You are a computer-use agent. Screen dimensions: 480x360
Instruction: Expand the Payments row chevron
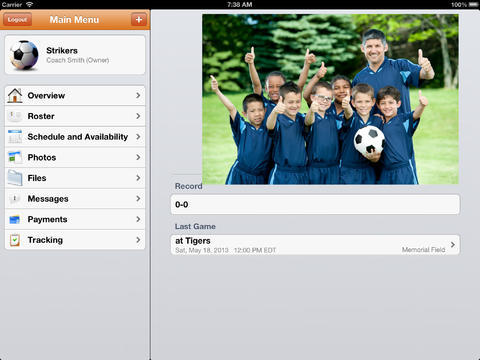pyautogui.click(x=138, y=219)
